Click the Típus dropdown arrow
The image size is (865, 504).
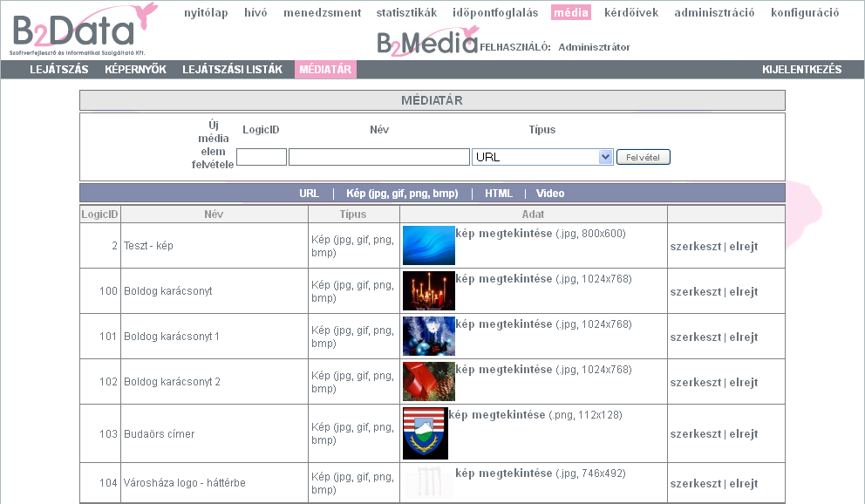pyautogui.click(x=604, y=156)
